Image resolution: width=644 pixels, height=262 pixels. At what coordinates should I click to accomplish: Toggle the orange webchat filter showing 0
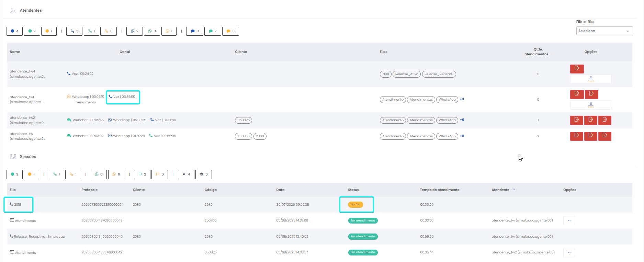(x=230, y=31)
